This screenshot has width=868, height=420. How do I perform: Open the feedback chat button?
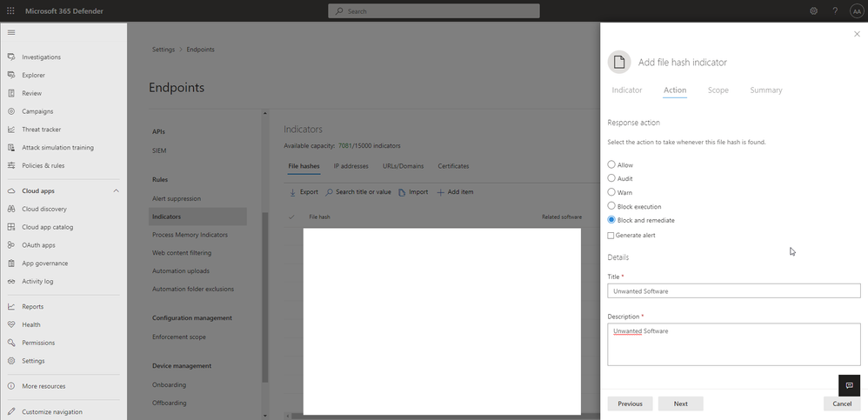click(849, 386)
